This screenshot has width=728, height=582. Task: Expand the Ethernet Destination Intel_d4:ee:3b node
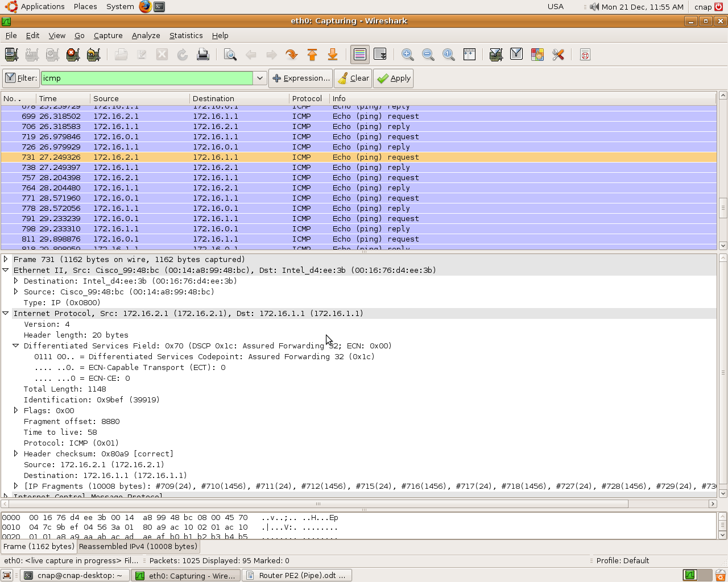[16, 281]
